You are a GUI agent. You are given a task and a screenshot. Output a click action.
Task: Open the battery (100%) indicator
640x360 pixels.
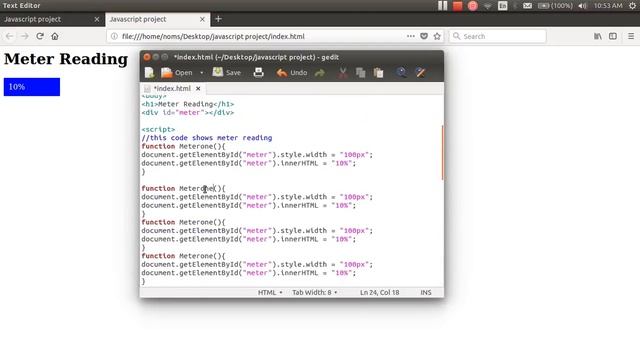point(555,6)
